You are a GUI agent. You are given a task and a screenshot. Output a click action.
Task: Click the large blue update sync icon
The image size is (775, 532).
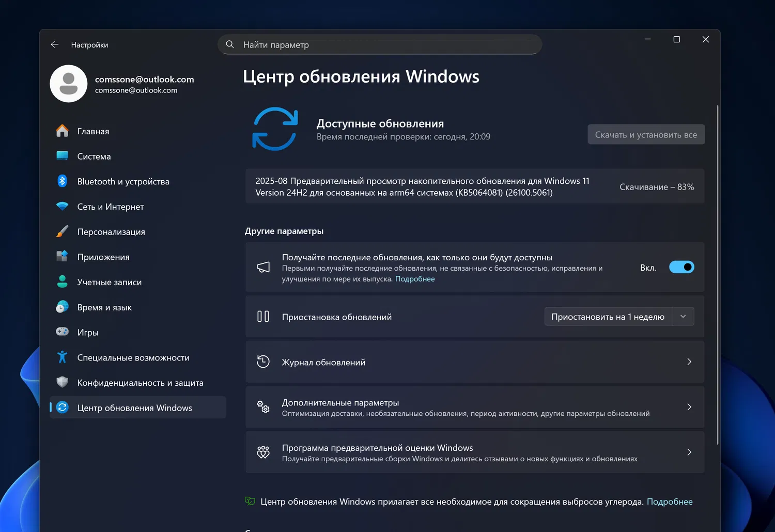coord(275,129)
